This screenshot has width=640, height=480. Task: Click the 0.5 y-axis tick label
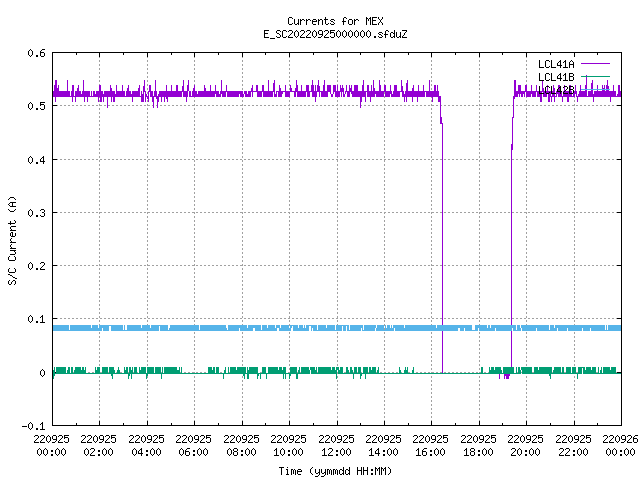(36, 106)
